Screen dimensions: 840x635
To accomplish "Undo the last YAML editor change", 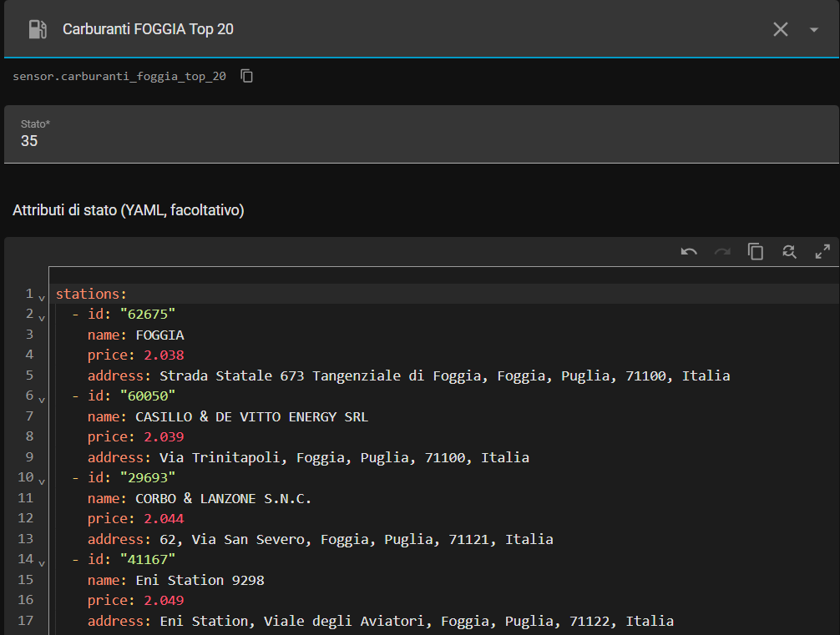I will [689, 251].
